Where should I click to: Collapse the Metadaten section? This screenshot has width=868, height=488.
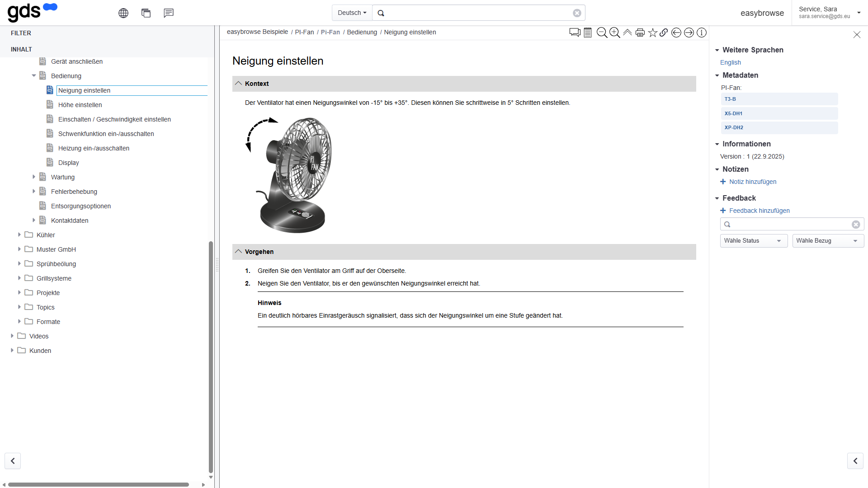point(717,75)
